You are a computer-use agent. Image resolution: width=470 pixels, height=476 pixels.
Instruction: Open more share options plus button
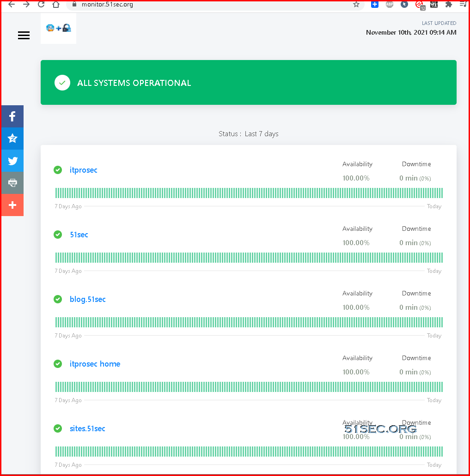coord(12,205)
